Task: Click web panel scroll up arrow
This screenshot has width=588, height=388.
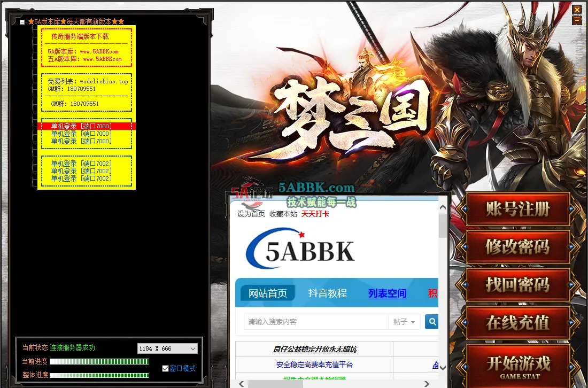Action: point(443,207)
